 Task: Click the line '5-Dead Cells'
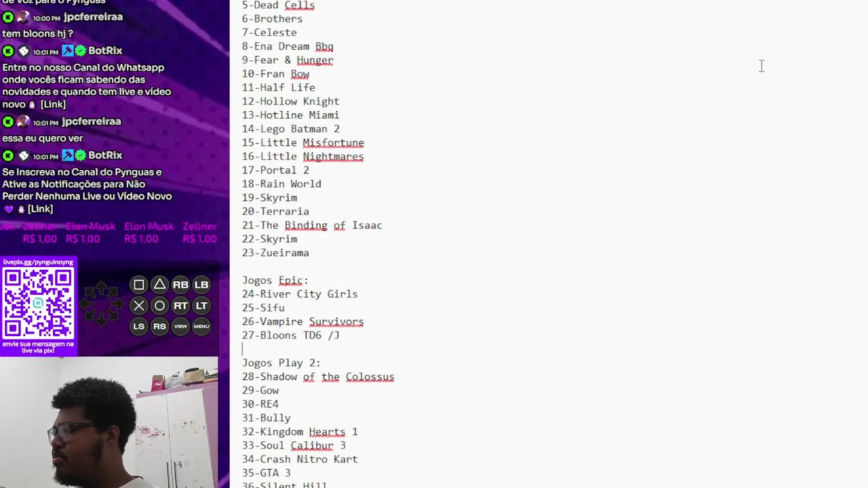(278, 5)
